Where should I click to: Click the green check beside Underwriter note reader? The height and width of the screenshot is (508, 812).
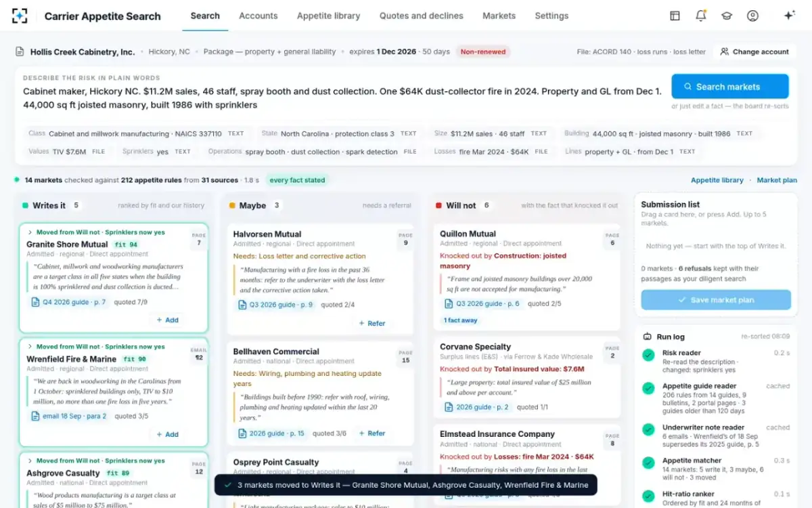click(648, 429)
